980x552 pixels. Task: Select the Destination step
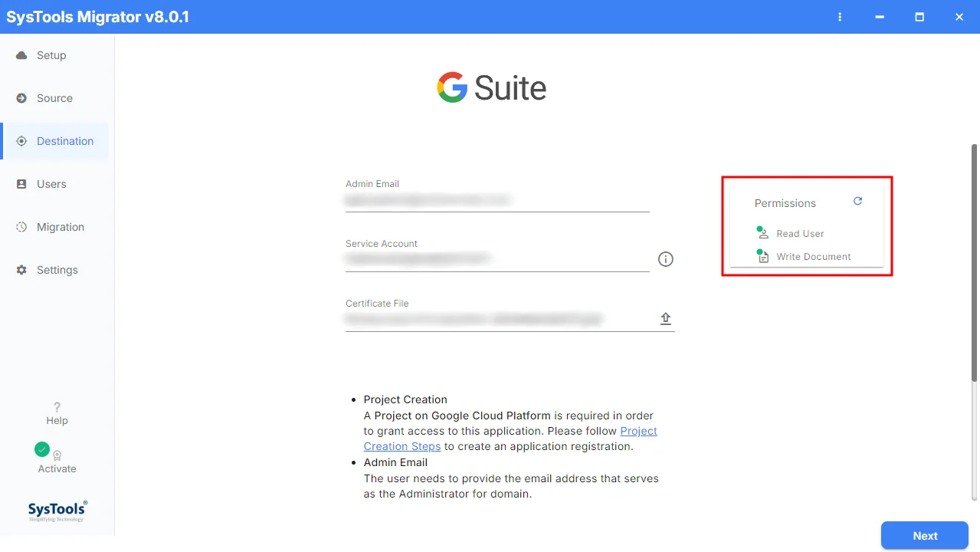54,141
